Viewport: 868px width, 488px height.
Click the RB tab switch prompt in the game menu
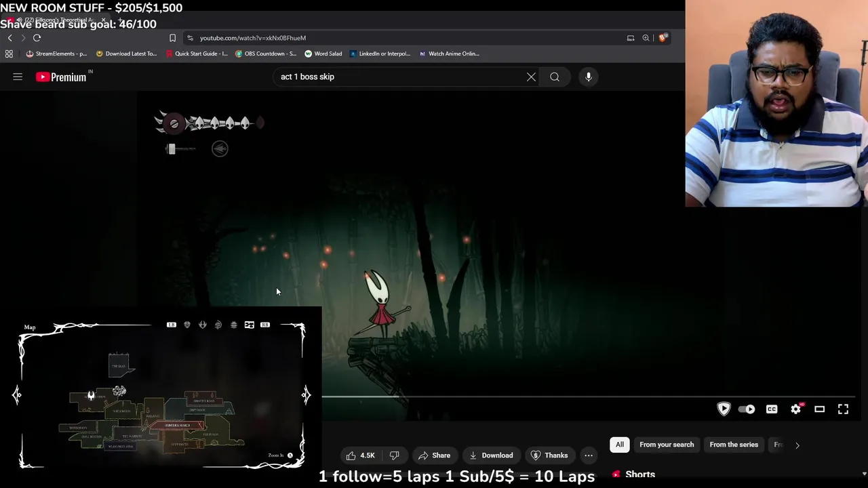pos(265,325)
